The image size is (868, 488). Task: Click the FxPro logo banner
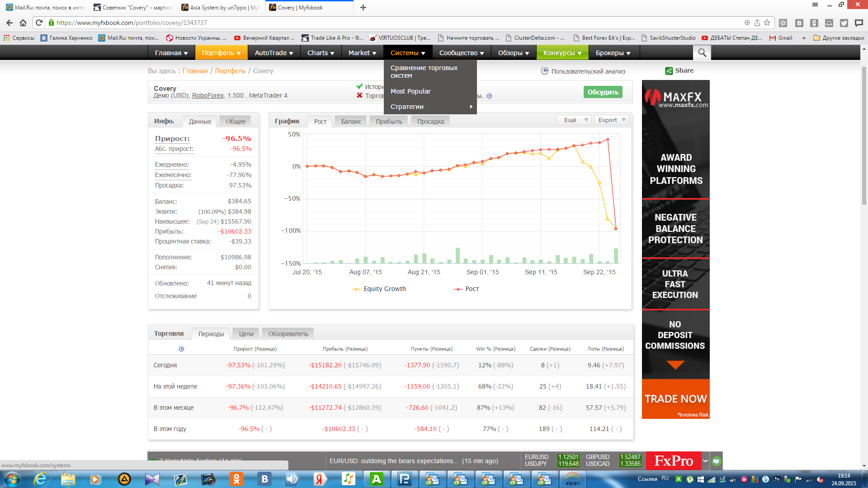click(x=673, y=461)
